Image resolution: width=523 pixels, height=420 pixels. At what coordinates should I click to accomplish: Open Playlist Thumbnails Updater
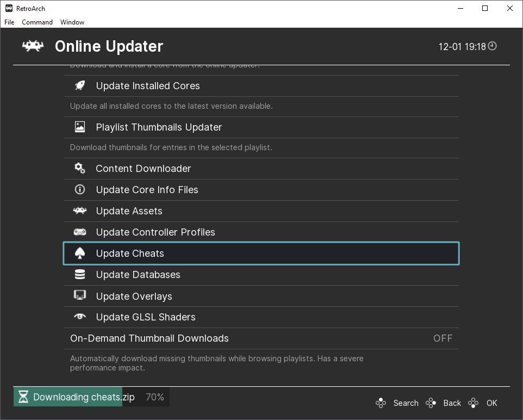tap(261, 127)
